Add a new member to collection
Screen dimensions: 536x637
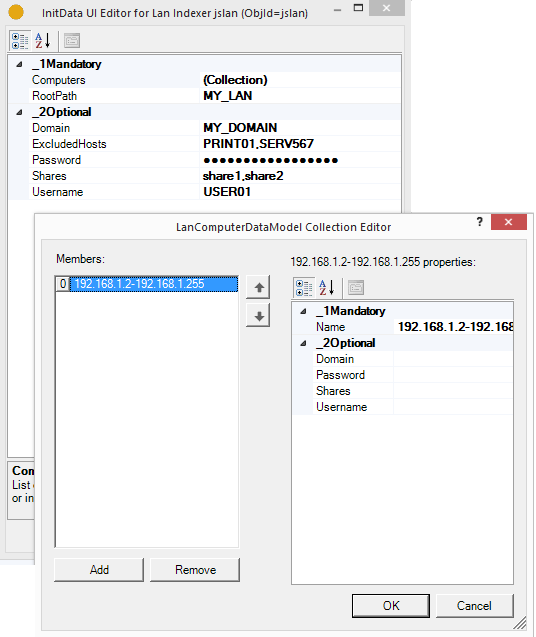[x=99, y=570]
